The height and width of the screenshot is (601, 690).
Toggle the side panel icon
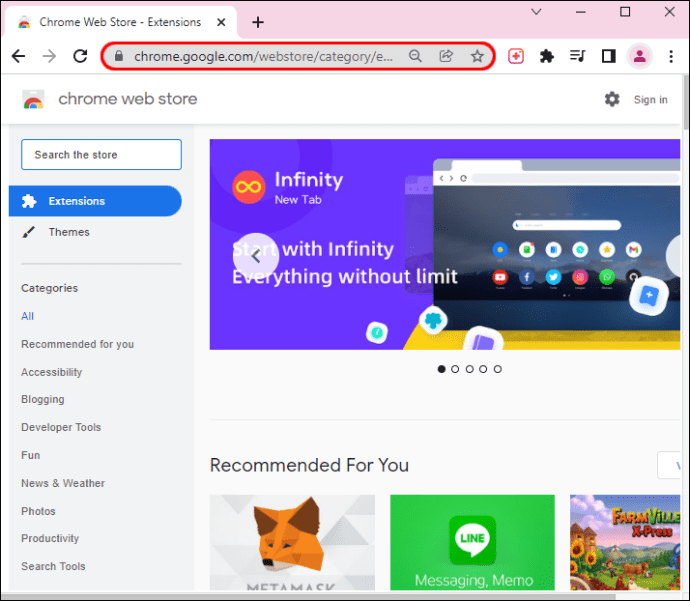tap(608, 56)
